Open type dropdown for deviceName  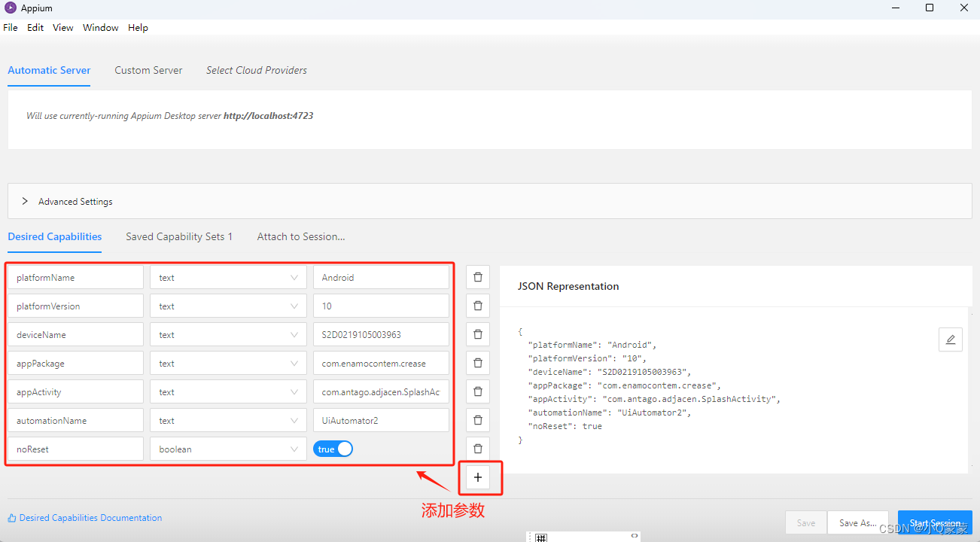point(228,334)
